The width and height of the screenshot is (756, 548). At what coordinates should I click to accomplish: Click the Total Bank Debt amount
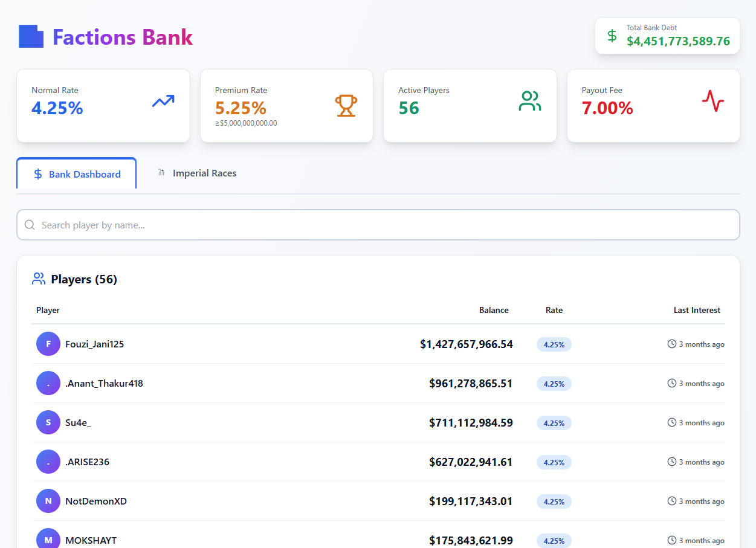pos(678,42)
